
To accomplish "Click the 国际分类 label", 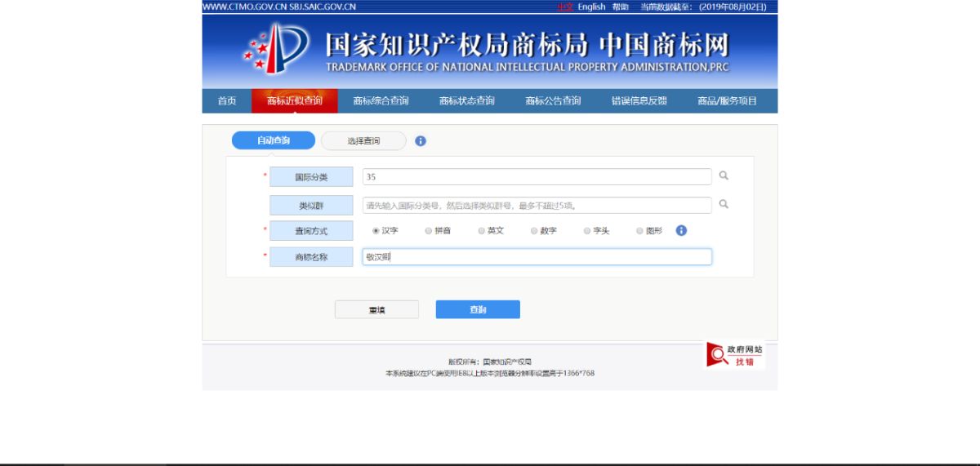I will pos(311,176).
